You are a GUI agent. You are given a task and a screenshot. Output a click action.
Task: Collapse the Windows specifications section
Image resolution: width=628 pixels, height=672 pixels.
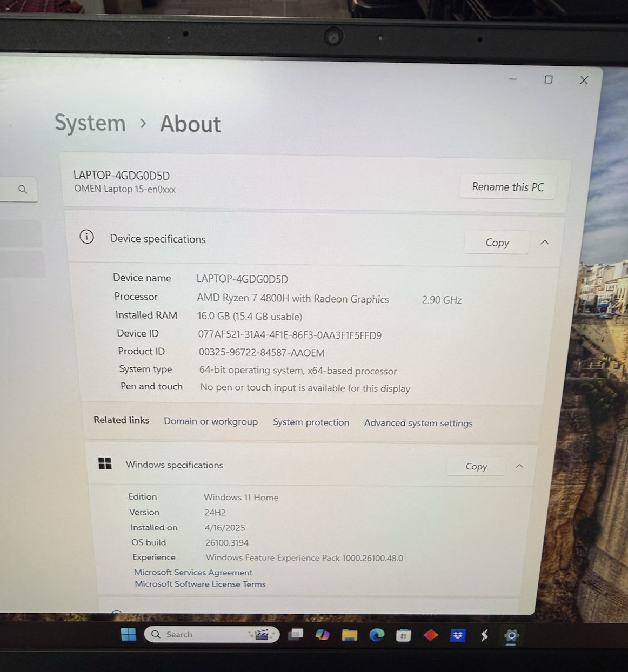pyautogui.click(x=519, y=466)
